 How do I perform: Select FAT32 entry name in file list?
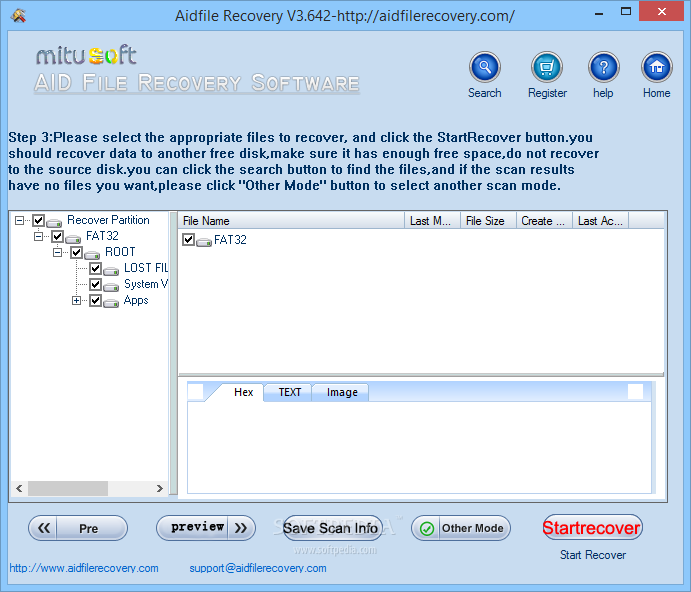point(230,239)
